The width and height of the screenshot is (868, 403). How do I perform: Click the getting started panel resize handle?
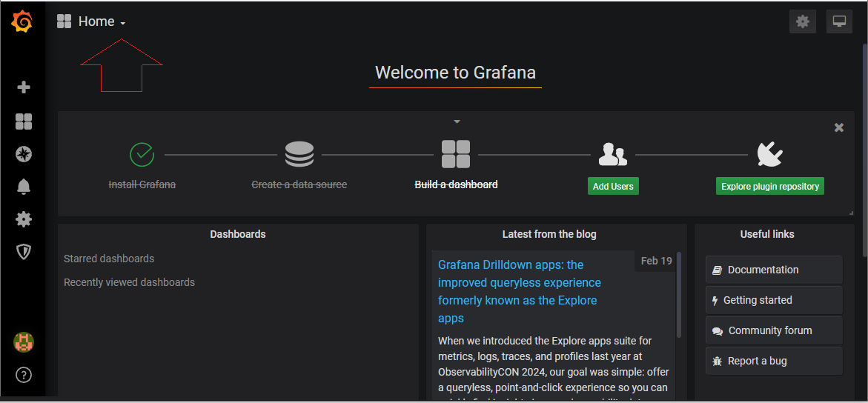[x=852, y=213]
